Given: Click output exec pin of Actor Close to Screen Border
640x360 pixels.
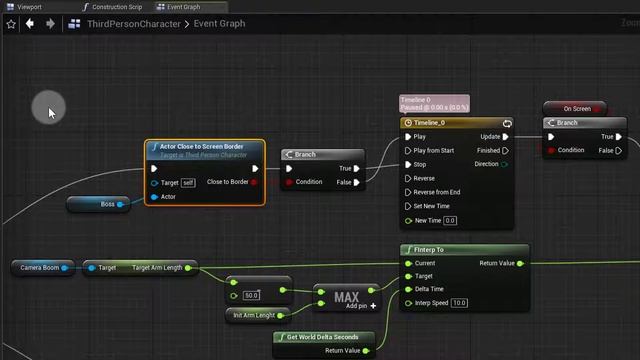Looking at the screenshot, I should coord(255,168).
